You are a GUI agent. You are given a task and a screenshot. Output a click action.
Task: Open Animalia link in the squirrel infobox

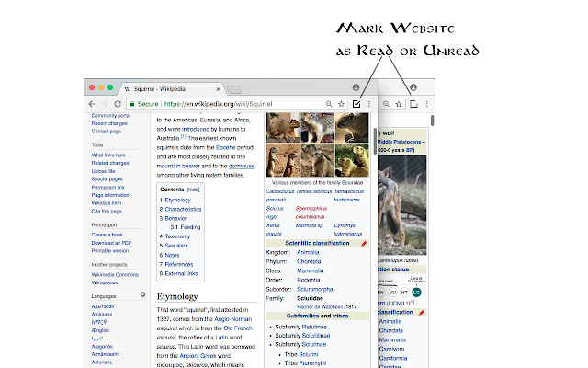pyautogui.click(x=308, y=253)
